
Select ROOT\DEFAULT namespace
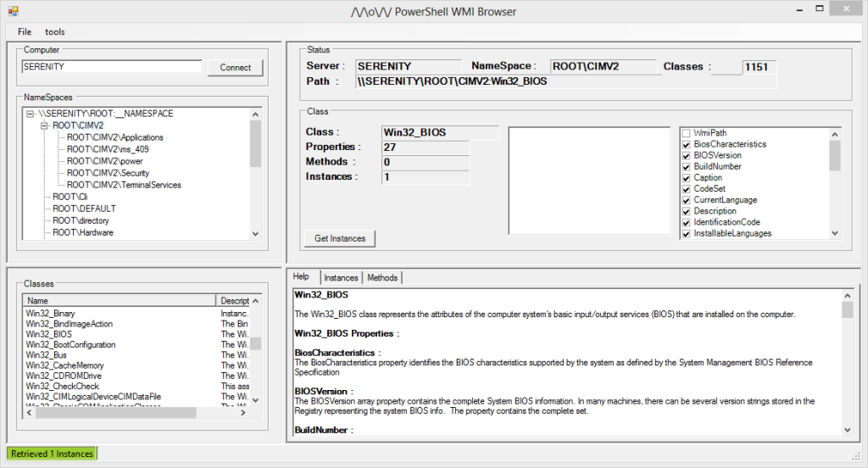[84, 209]
